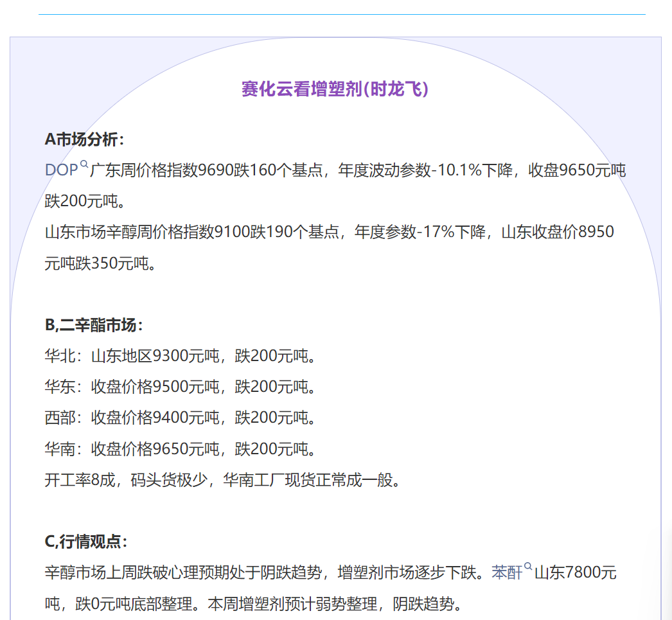The height and width of the screenshot is (620, 672).
Task: Click the search icon beside 苯酐
Action: coord(528,567)
